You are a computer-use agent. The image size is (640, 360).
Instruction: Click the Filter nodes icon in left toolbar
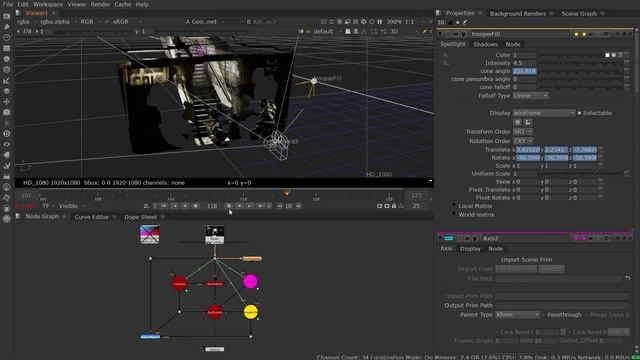7,70
